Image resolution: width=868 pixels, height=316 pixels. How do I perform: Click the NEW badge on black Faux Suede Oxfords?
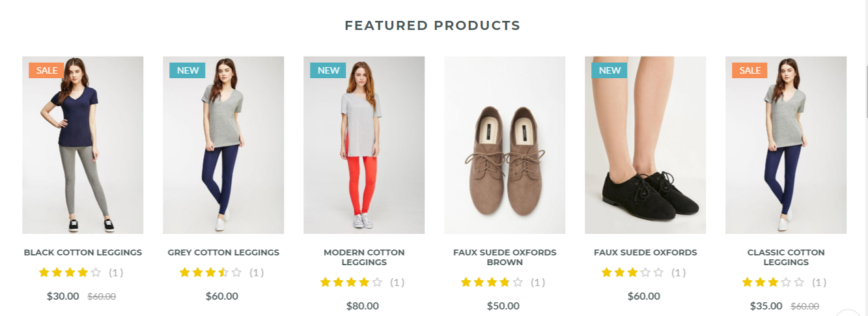pos(609,70)
